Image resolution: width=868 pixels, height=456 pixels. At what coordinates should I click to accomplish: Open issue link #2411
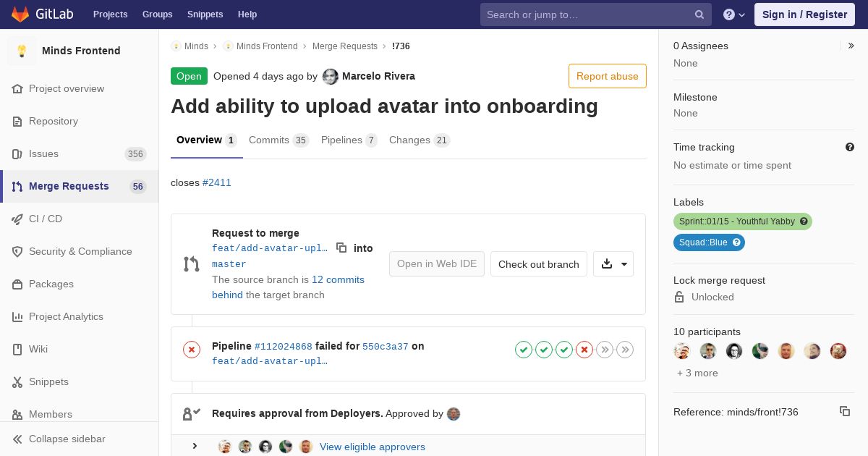coord(217,182)
